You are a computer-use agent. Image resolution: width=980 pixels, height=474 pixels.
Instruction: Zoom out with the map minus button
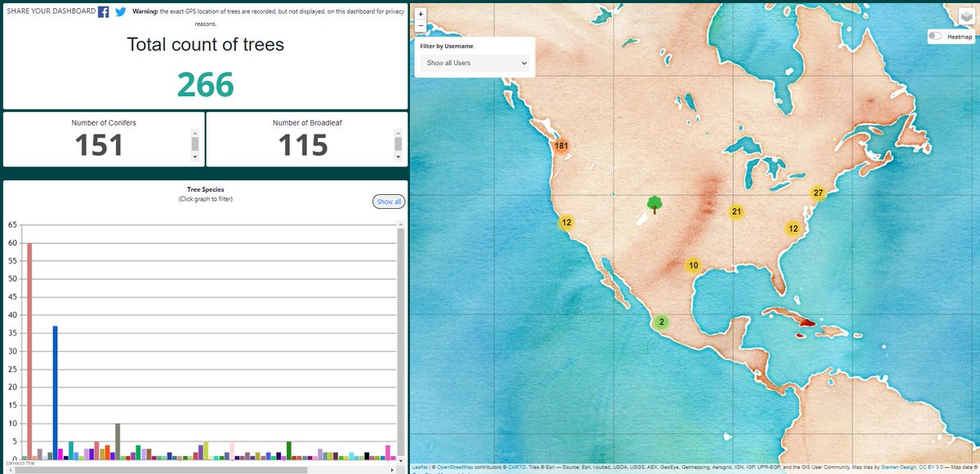(x=420, y=25)
